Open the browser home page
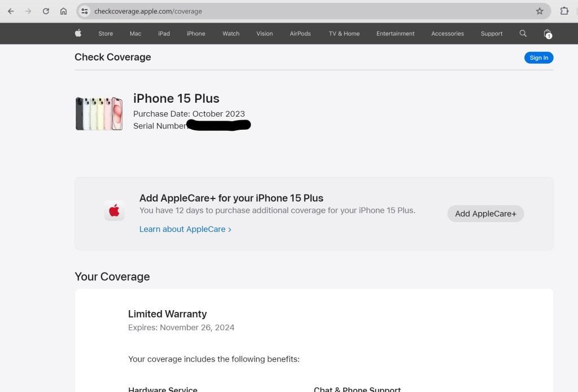578x392 pixels. (x=63, y=11)
